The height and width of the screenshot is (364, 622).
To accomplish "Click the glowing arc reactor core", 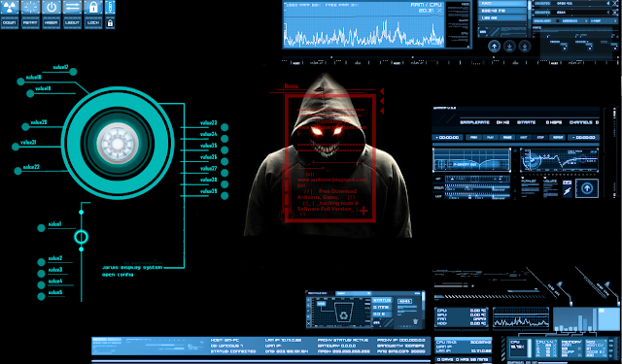I will point(118,143).
